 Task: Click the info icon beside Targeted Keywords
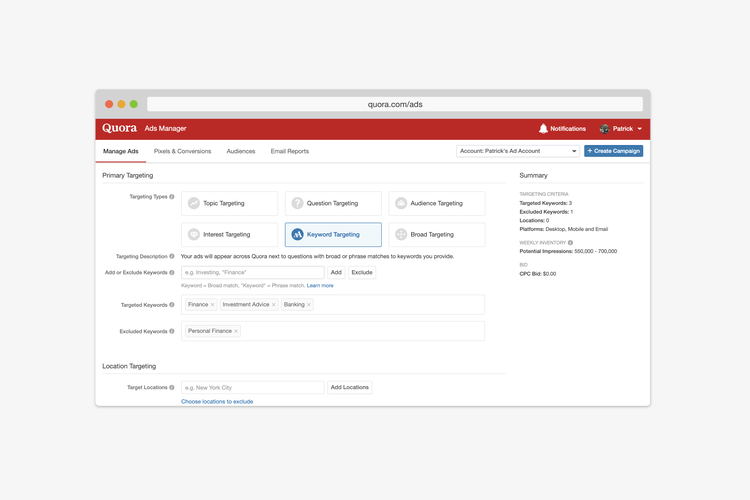[172, 305]
